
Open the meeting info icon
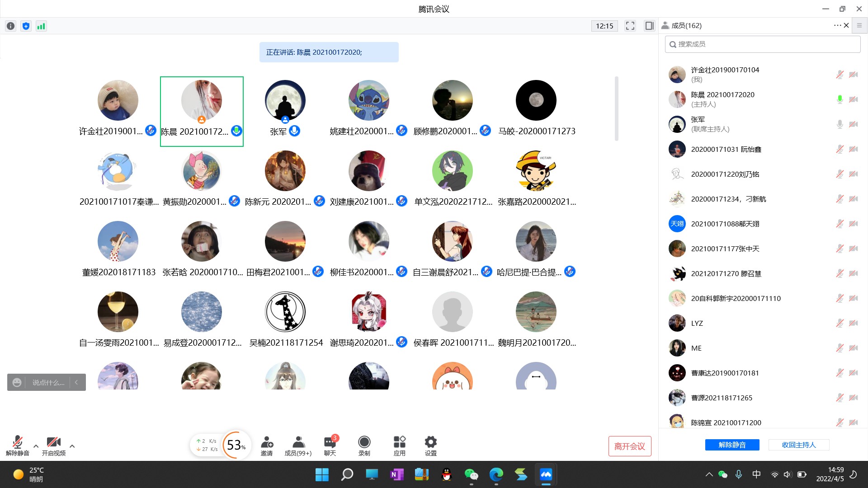[11, 26]
